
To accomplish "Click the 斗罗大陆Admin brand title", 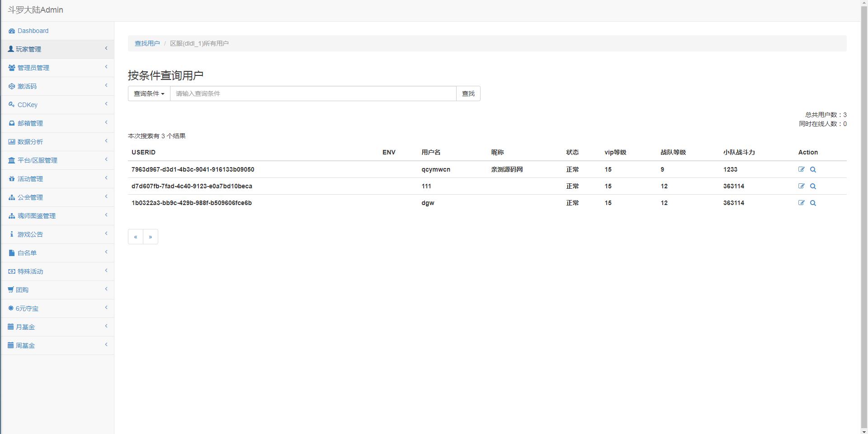I will tap(35, 10).
